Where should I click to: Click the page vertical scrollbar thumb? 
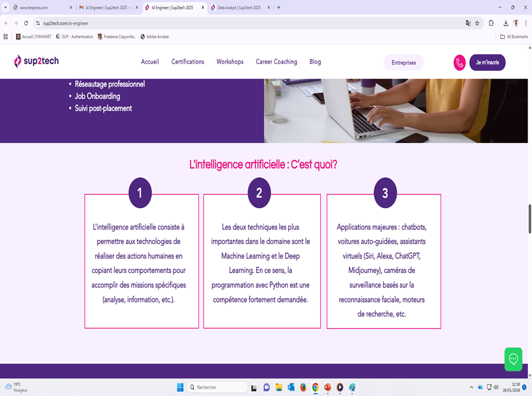(529, 219)
